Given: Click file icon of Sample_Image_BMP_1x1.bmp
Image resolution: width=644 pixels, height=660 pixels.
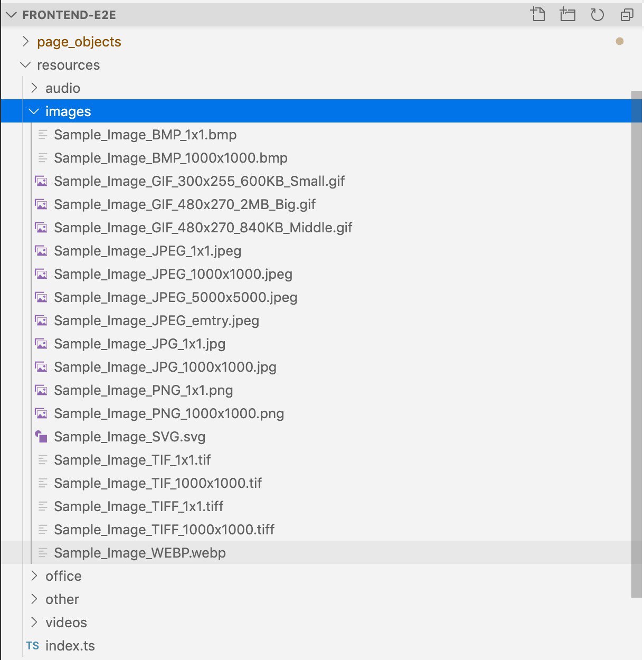Looking at the screenshot, I should [x=43, y=135].
